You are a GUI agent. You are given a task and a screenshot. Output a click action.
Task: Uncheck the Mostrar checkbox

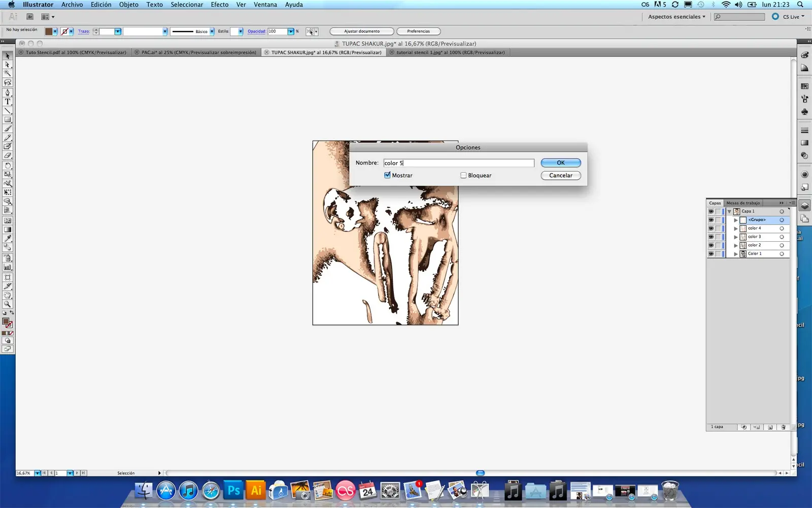coord(387,175)
